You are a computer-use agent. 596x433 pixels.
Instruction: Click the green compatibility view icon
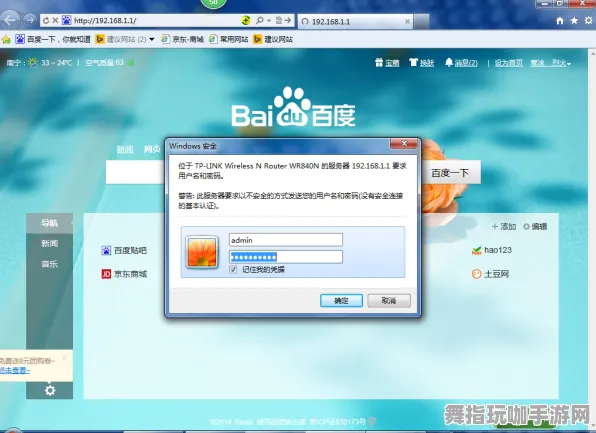(x=246, y=21)
